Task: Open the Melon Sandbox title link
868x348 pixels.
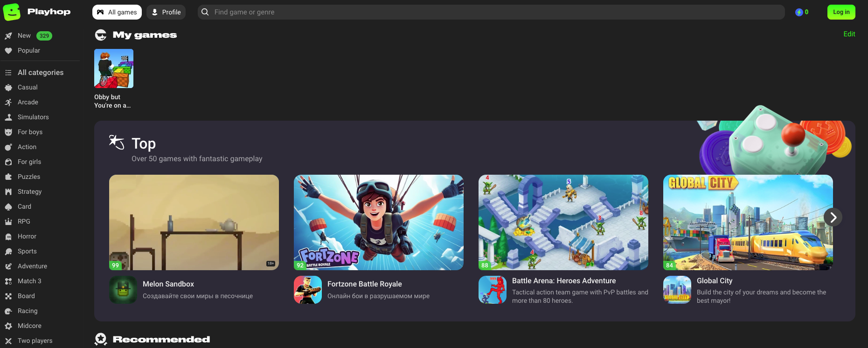Action: click(x=168, y=284)
